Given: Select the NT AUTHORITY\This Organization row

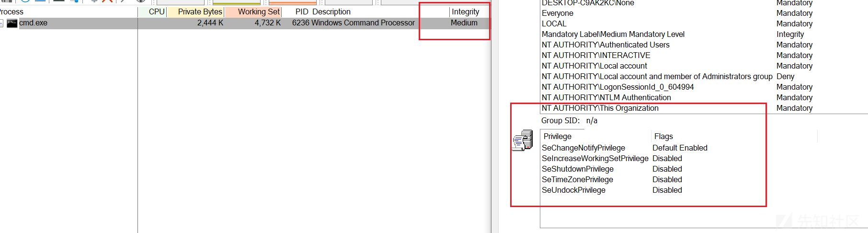Looking at the screenshot, I should pyautogui.click(x=677, y=108).
